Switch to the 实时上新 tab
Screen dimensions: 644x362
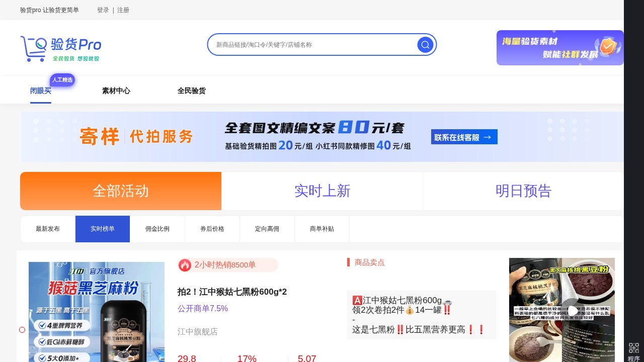click(322, 191)
